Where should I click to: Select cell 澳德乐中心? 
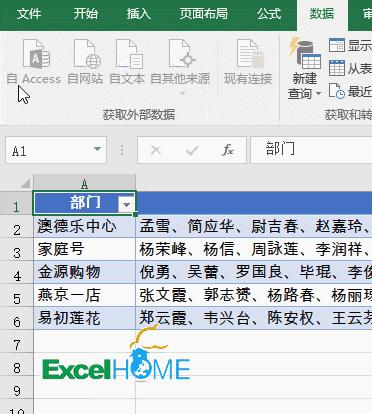coord(84,226)
